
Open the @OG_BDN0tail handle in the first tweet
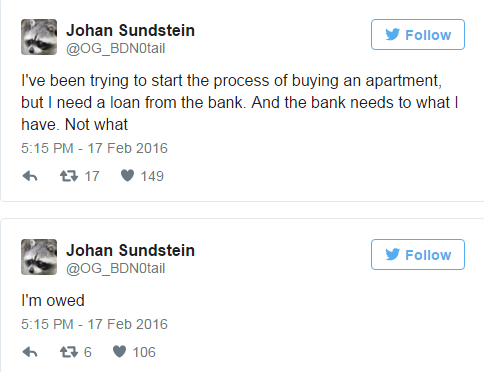click(x=116, y=49)
